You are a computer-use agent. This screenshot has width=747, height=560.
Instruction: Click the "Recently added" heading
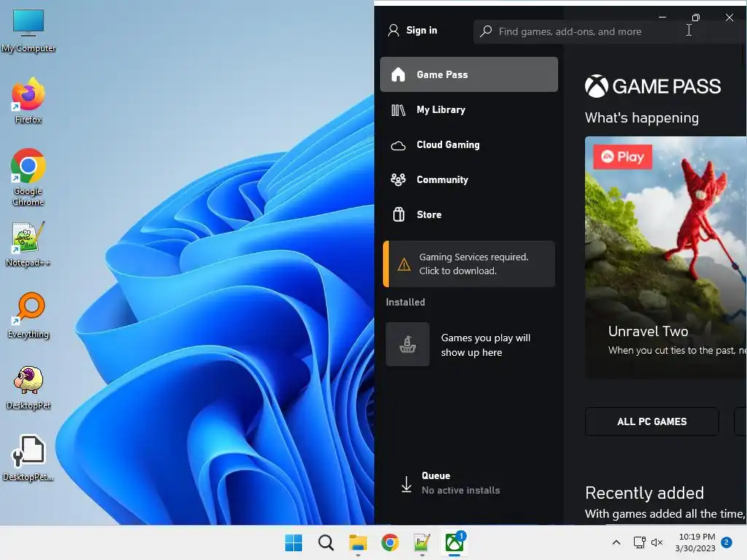click(x=645, y=493)
